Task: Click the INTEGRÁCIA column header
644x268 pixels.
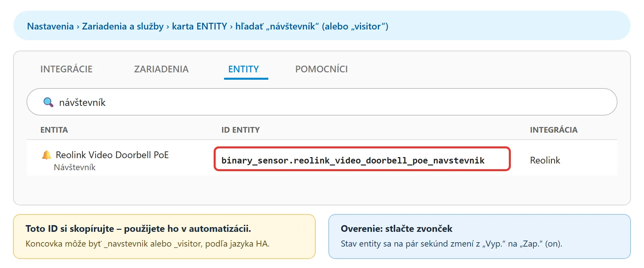Action: (554, 130)
